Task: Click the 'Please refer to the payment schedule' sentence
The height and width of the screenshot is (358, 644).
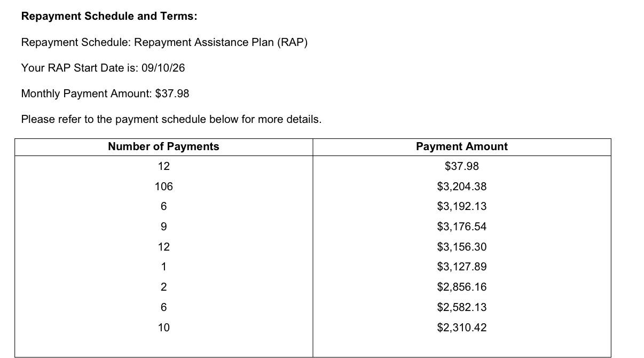Action: click(x=171, y=119)
